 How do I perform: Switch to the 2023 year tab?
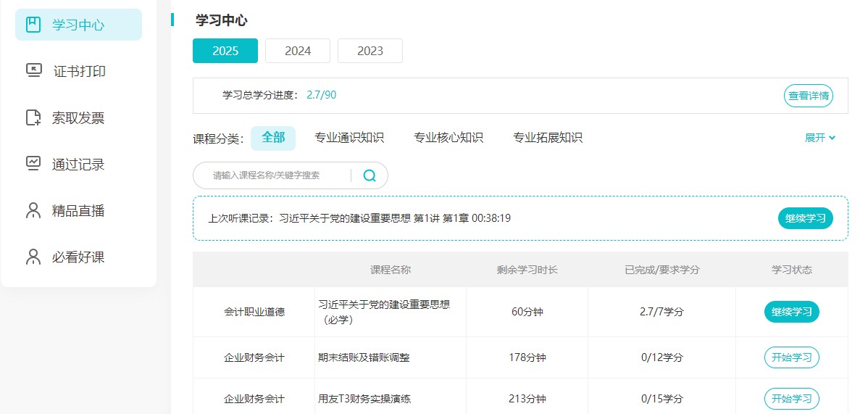(x=370, y=51)
